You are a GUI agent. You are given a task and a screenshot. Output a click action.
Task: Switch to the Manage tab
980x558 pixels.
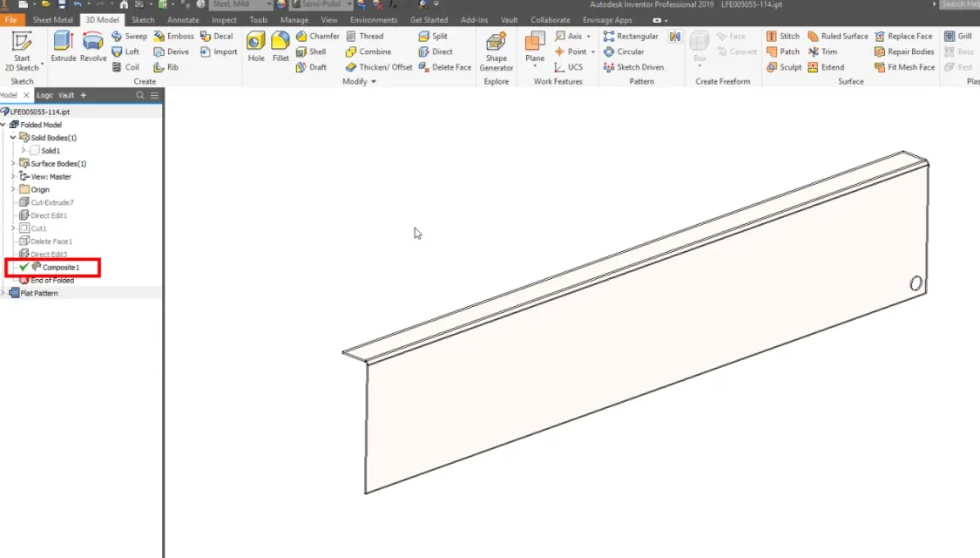(x=294, y=20)
